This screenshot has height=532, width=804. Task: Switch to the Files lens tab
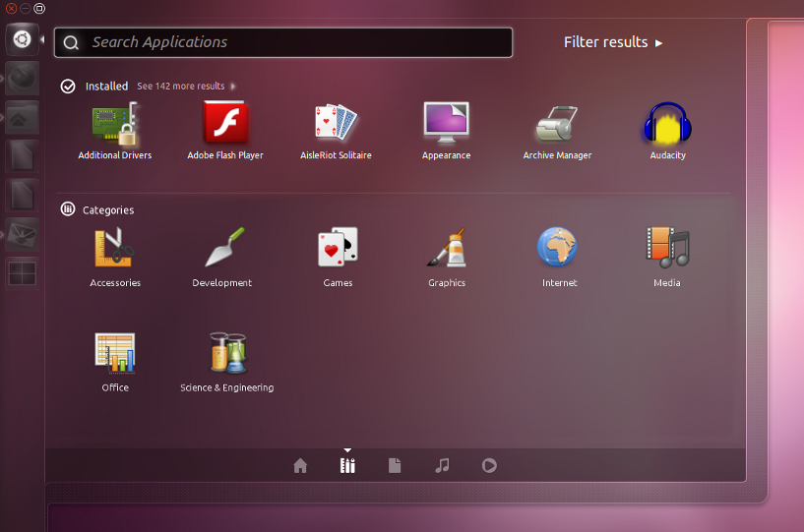pyautogui.click(x=395, y=466)
